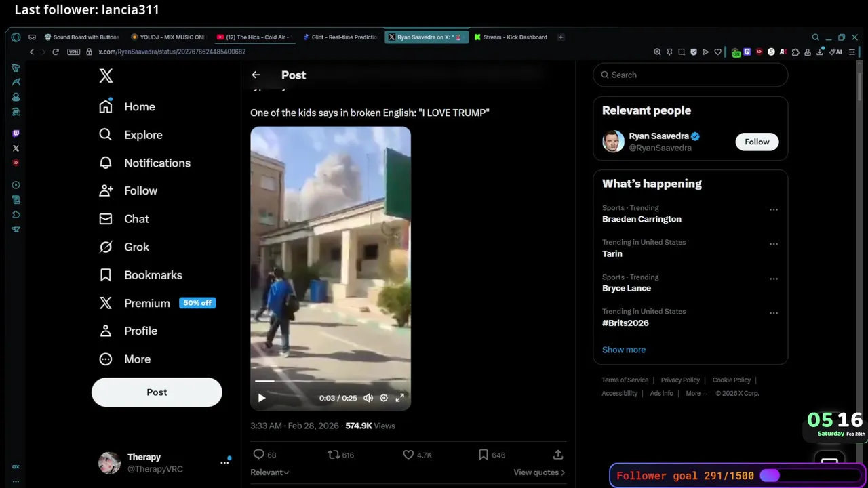Switch to Stream Kick Dashboard tab

coord(511,37)
